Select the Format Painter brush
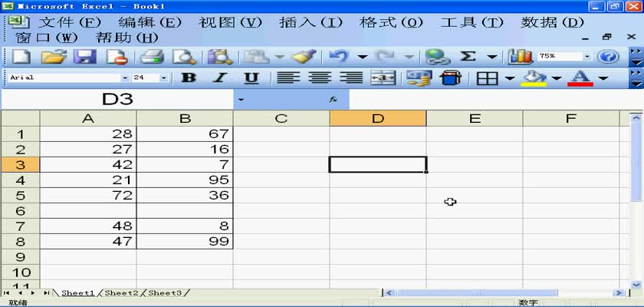Screen dimensions: 644x307 pos(304,56)
